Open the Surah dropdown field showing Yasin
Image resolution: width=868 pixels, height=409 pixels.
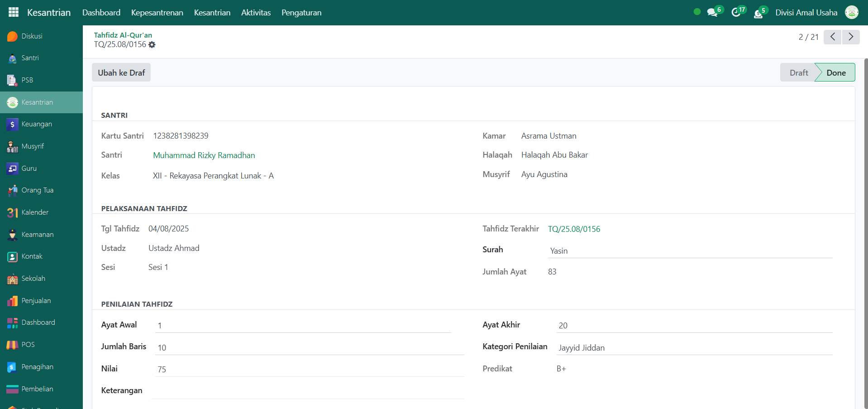coord(689,251)
